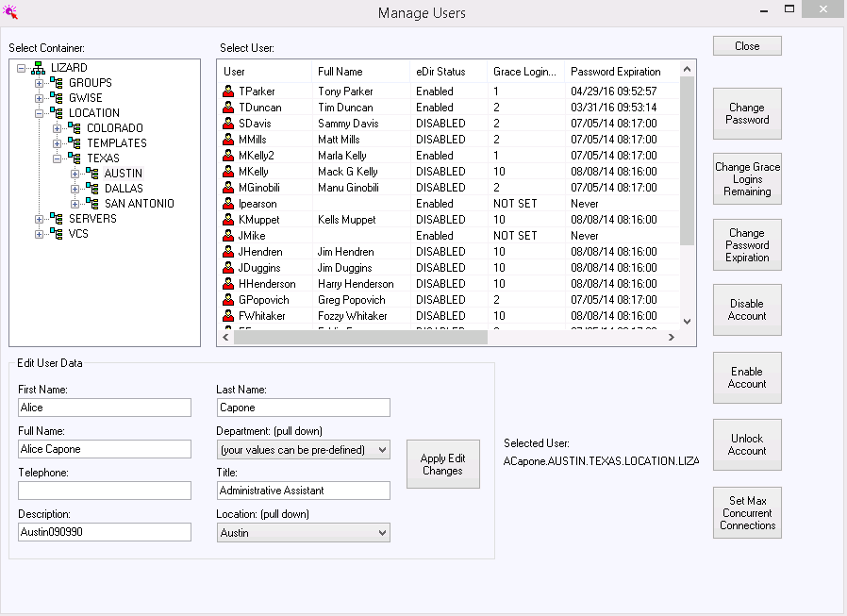Click the Unlock Account button
This screenshot has height=616, width=847.
point(747,444)
